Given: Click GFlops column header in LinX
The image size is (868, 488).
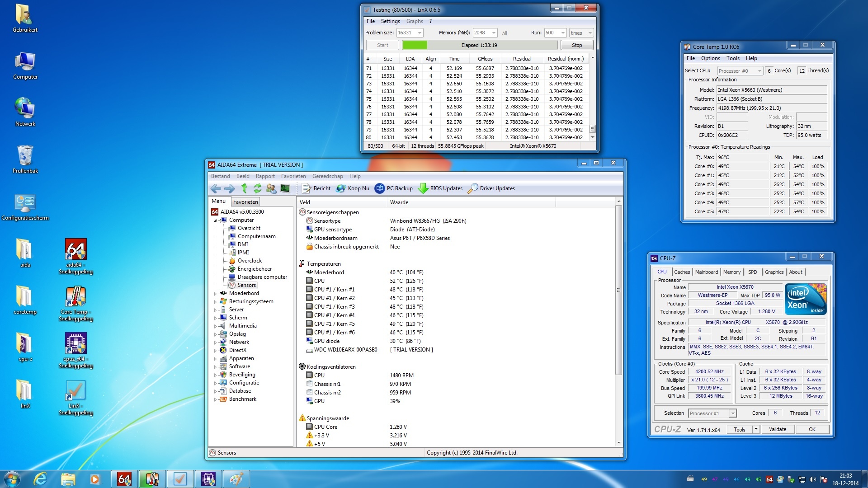Looking at the screenshot, I should [485, 59].
